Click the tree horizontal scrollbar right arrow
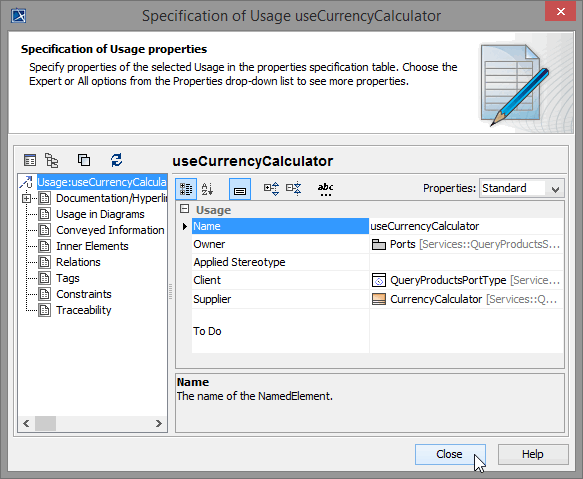The width and height of the screenshot is (583, 479). click(159, 423)
